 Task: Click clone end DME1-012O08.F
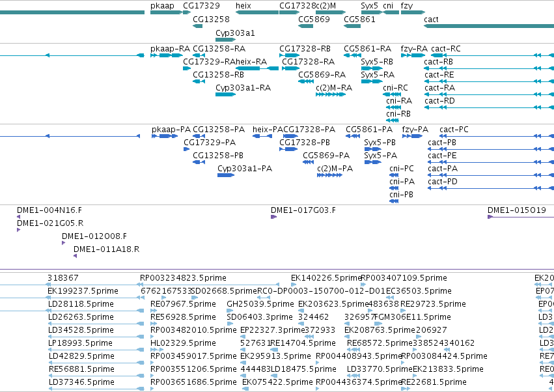click(64, 243)
